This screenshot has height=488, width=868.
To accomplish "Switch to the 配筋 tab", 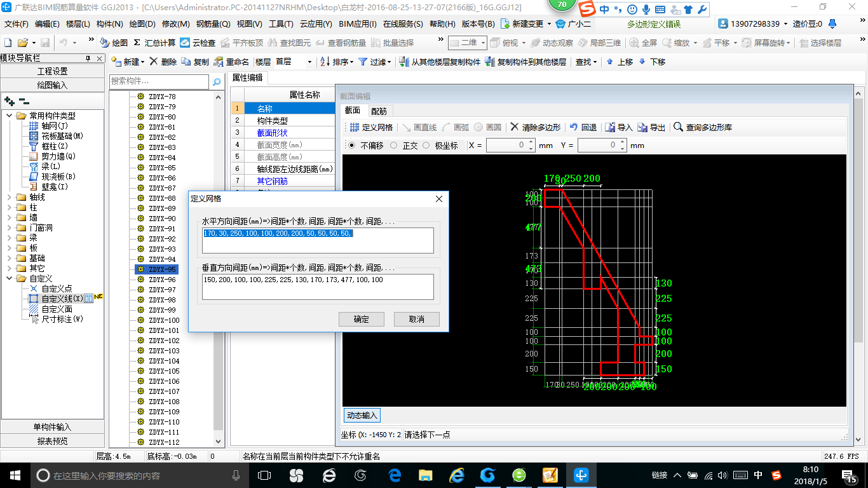I will click(x=379, y=111).
